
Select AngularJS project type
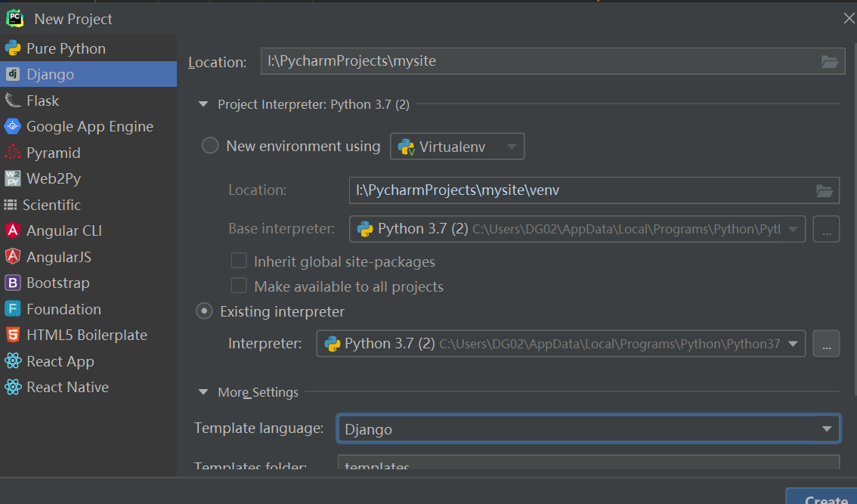tap(88, 257)
